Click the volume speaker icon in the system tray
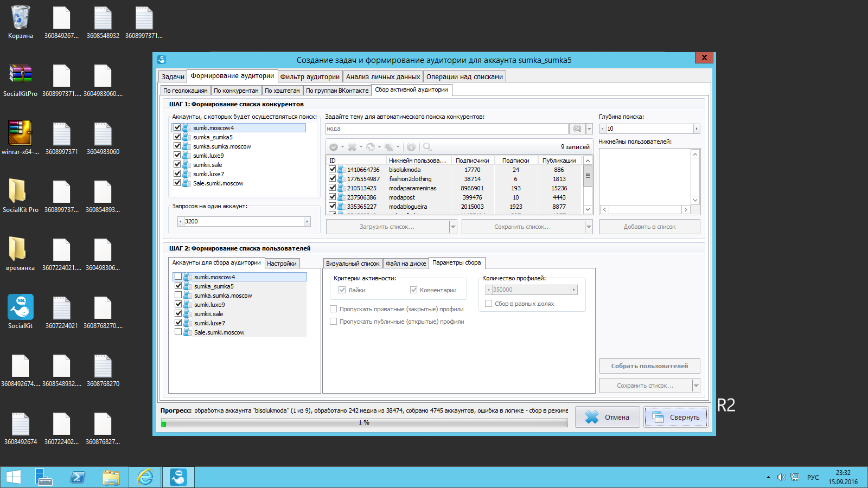 pos(781,477)
